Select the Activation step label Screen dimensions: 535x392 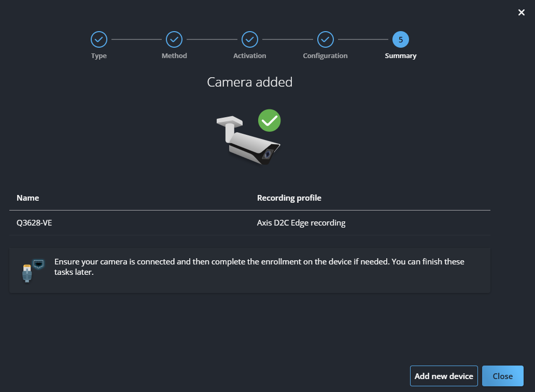pyautogui.click(x=250, y=56)
